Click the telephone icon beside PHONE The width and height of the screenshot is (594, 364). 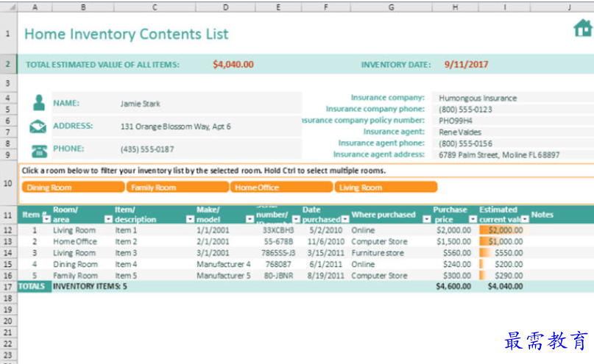[38, 149]
